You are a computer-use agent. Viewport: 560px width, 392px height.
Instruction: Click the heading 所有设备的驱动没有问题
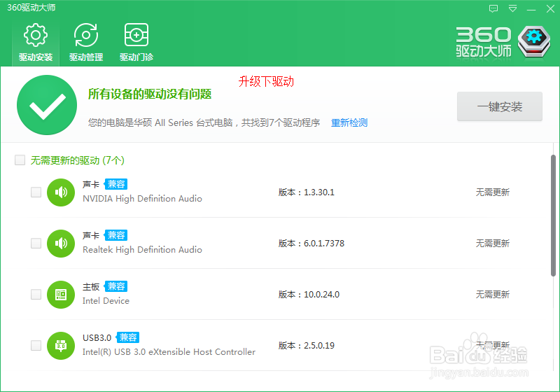[150, 94]
